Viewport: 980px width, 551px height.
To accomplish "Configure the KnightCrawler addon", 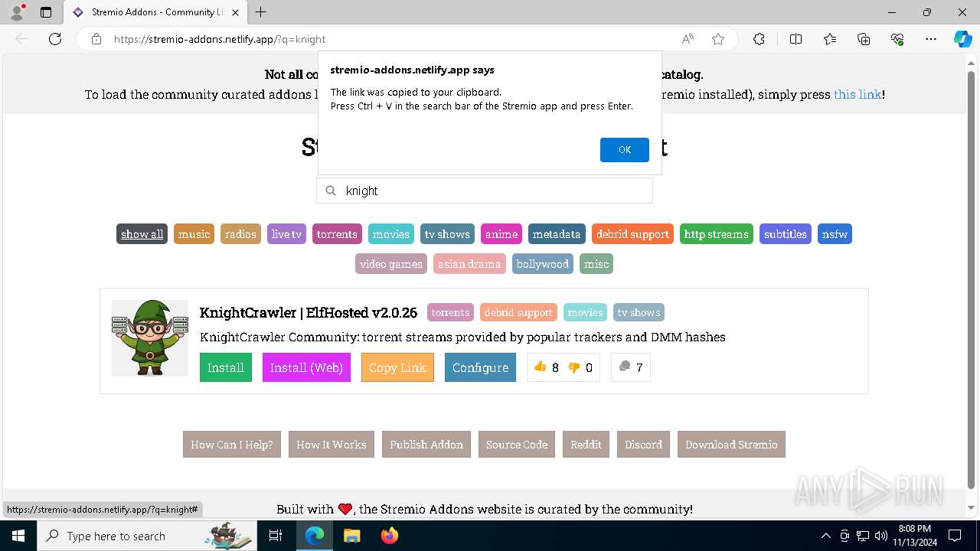I will pyautogui.click(x=480, y=367).
